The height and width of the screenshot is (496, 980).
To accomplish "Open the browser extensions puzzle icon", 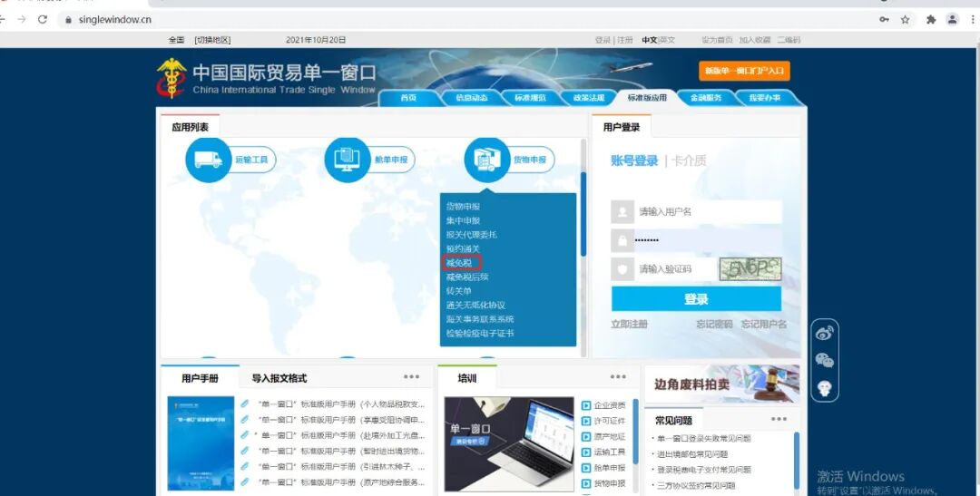I will click(x=931, y=19).
